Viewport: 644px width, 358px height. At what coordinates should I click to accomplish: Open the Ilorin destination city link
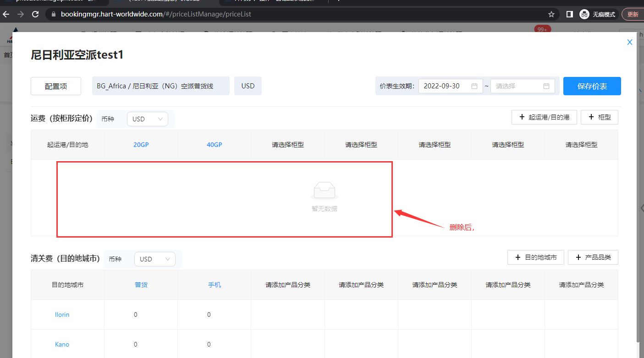pos(62,315)
